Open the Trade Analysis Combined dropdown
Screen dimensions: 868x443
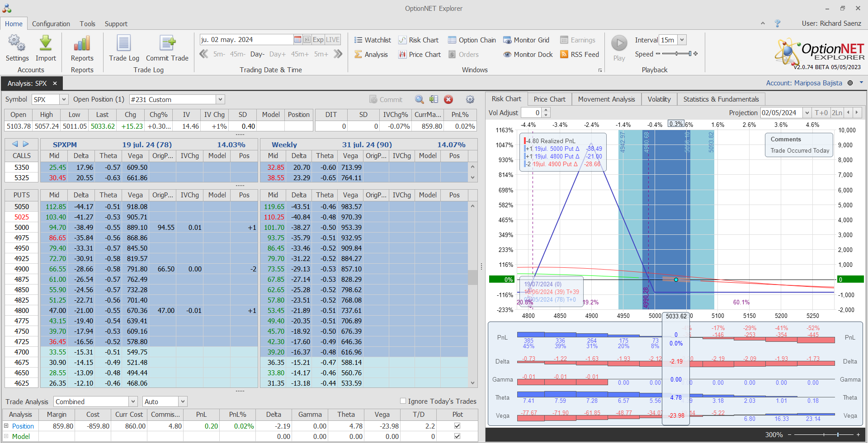(x=133, y=401)
